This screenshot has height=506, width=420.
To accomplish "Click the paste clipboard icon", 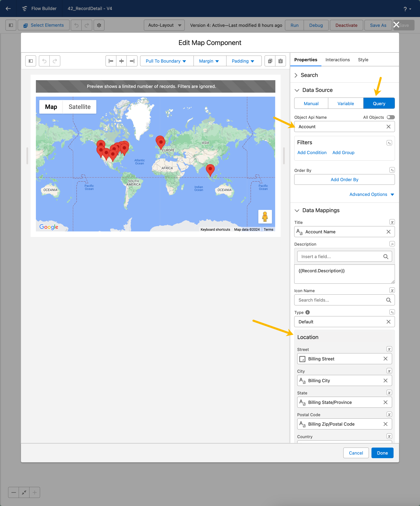I will 280,61.
